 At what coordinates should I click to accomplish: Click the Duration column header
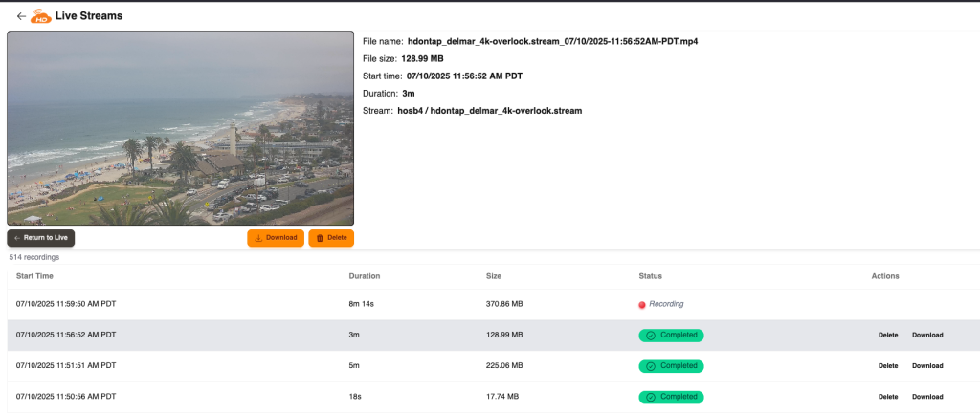pyautogui.click(x=365, y=276)
